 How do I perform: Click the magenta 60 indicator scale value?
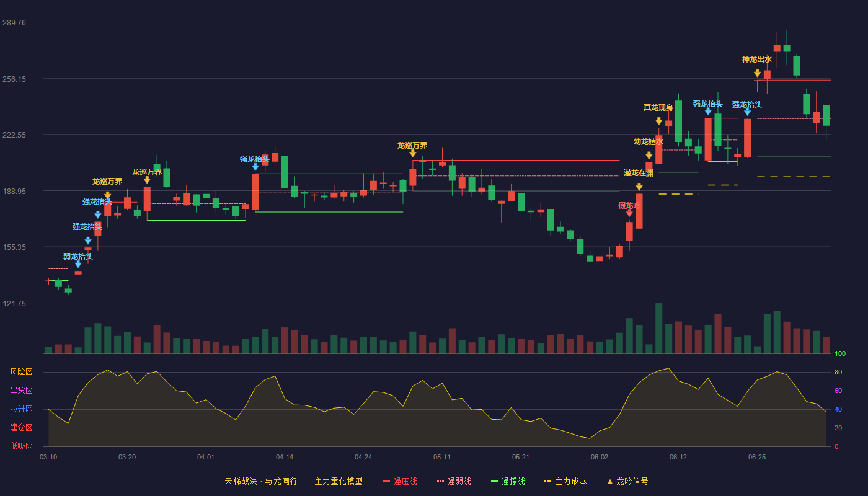(x=838, y=391)
